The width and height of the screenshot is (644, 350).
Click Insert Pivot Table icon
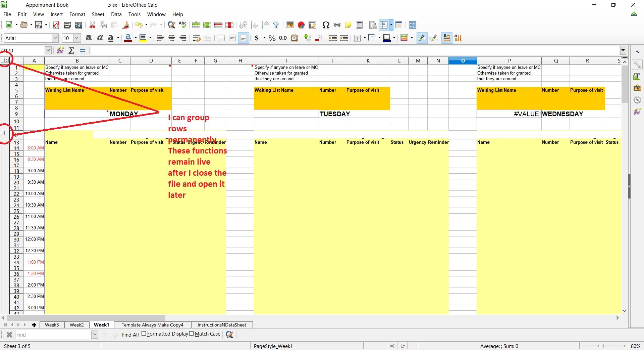coord(312,25)
